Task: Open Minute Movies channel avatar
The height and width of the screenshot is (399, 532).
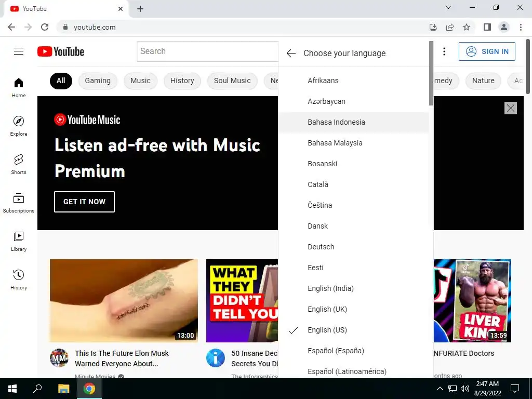Action: pyautogui.click(x=59, y=358)
